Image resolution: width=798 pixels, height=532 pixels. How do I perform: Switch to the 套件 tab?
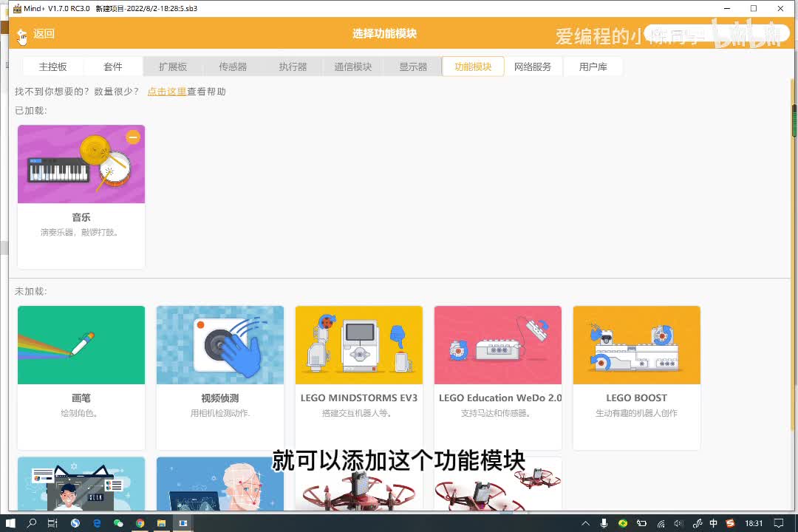113,66
